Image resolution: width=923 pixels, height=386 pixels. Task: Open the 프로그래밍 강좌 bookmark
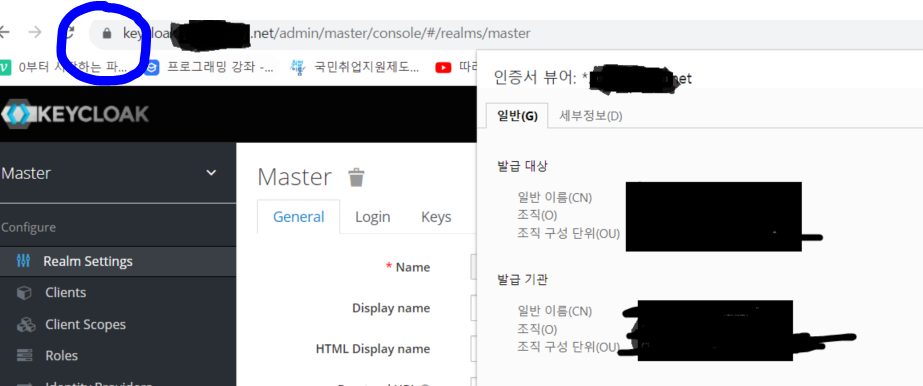[x=210, y=67]
